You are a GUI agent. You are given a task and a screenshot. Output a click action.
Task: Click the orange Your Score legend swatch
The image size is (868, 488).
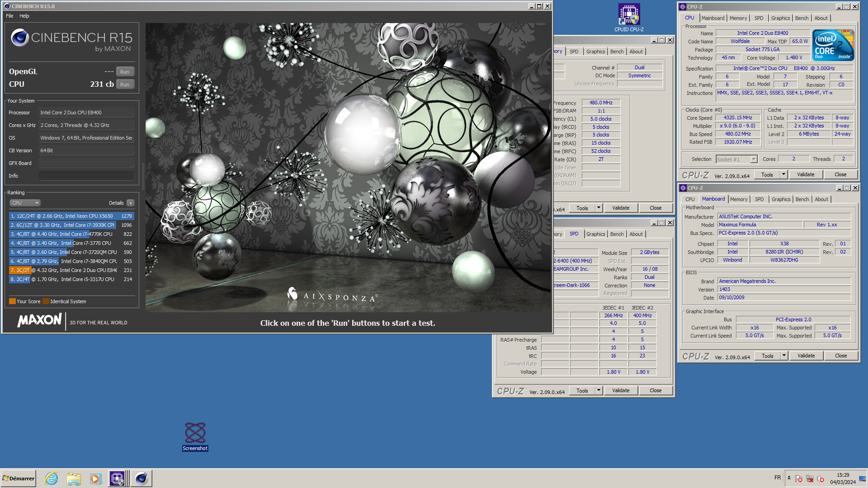tap(12, 301)
